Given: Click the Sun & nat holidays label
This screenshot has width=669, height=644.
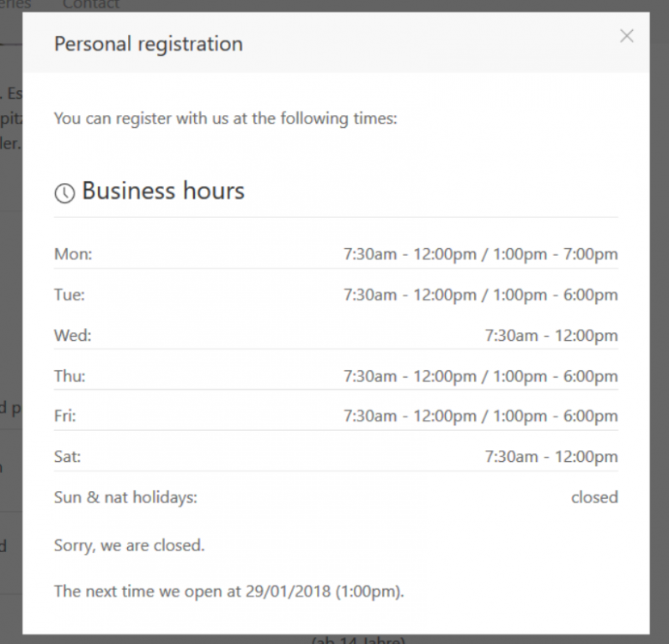Looking at the screenshot, I should coord(125,497).
